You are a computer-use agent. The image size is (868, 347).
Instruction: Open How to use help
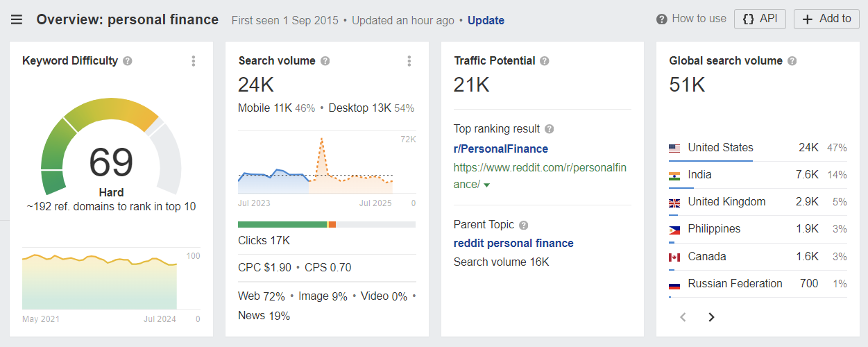(691, 19)
